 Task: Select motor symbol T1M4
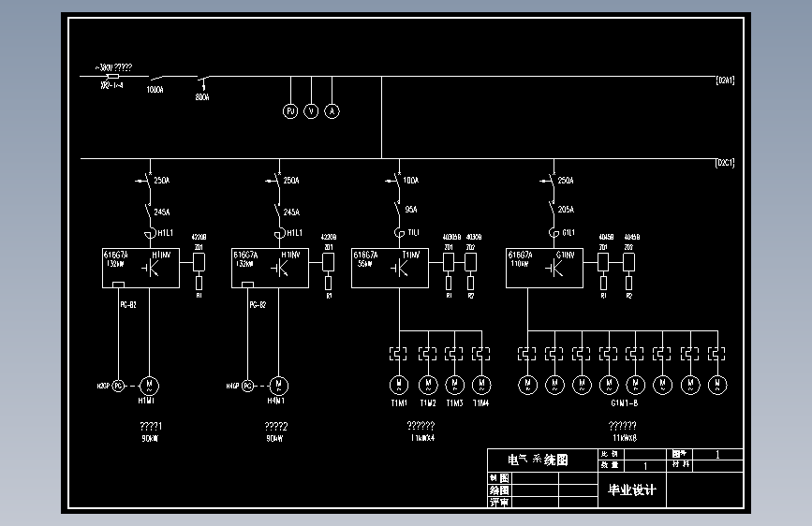[x=481, y=385]
